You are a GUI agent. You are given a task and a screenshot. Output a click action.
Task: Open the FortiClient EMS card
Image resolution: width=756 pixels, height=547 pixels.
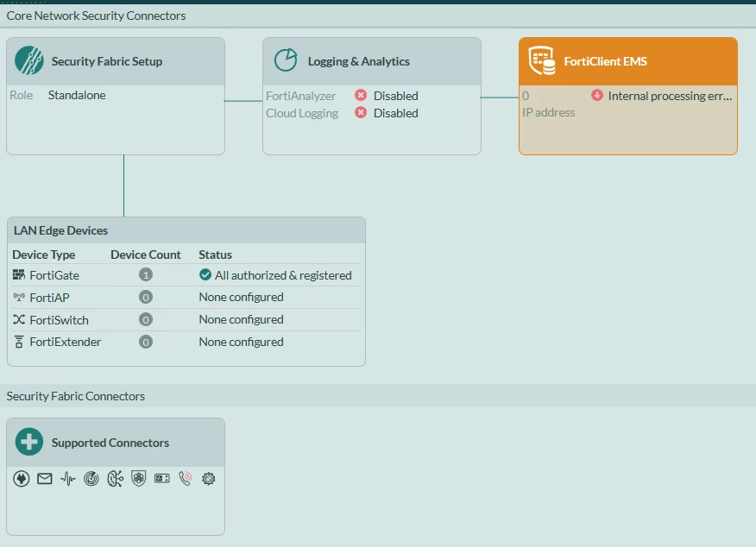628,96
